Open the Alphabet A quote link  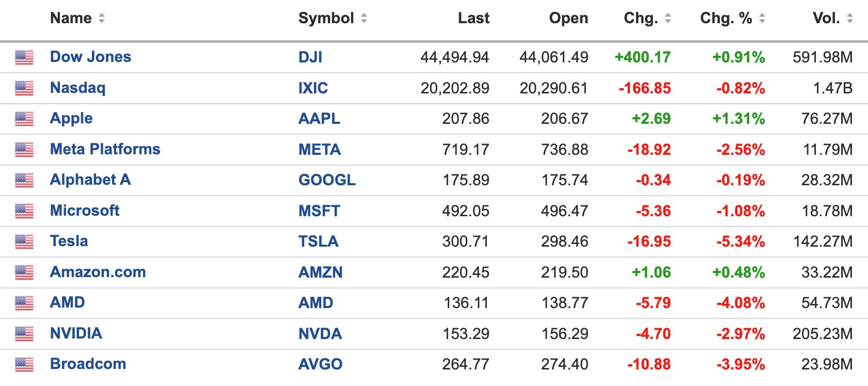(x=90, y=180)
